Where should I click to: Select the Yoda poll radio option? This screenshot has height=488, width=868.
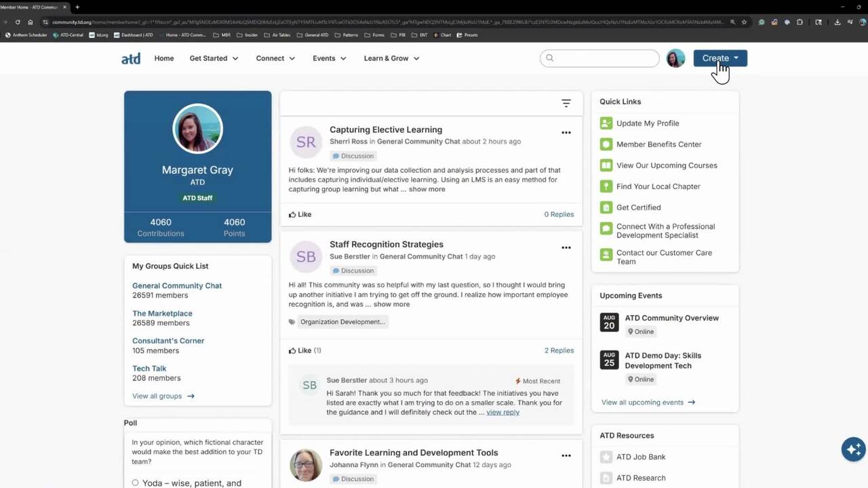coord(135,483)
